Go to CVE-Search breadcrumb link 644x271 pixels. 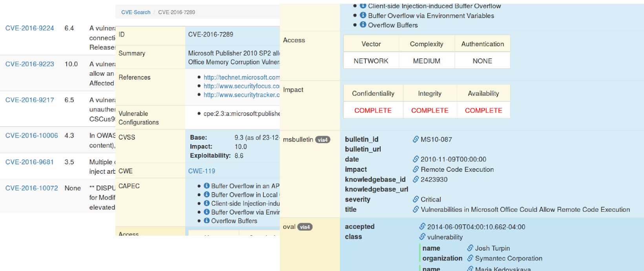[136, 12]
